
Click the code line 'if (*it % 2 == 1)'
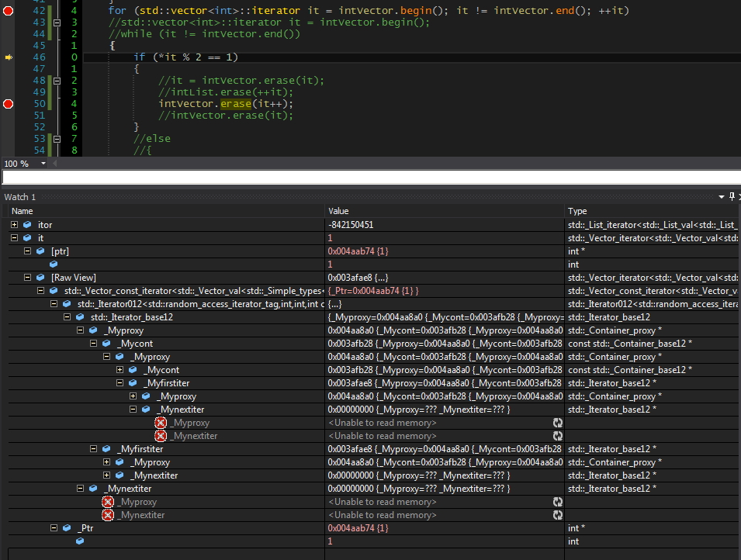point(185,57)
